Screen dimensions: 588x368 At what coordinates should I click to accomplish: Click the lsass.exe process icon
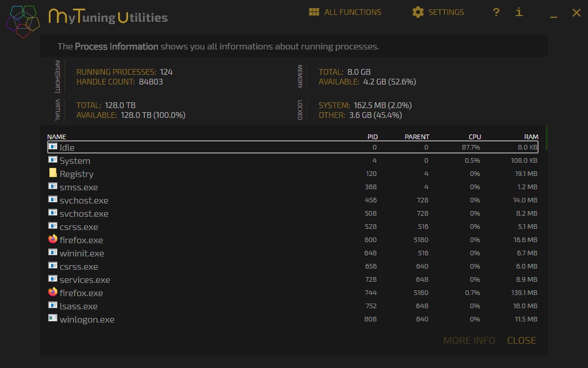(x=53, y=305)
